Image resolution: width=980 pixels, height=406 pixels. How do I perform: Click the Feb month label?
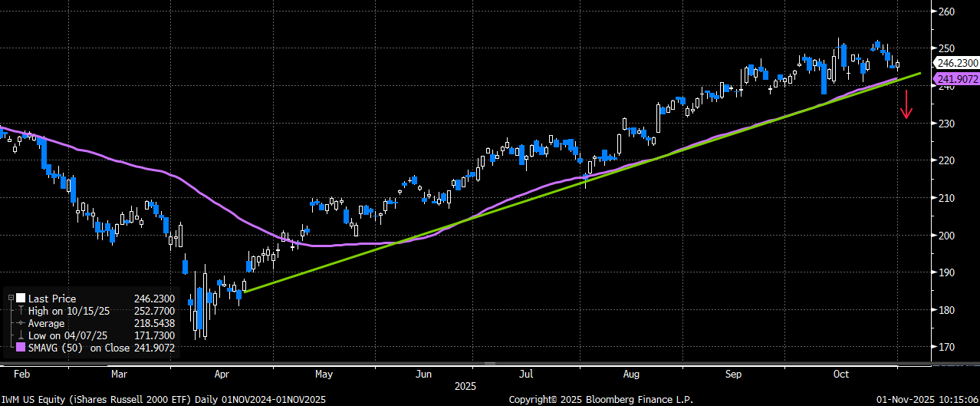click(21, 375)
